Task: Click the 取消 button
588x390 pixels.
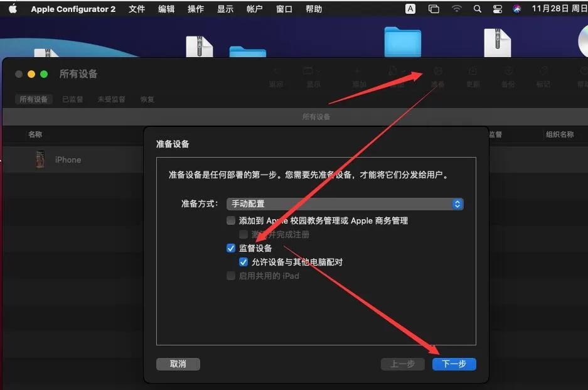Action: [x=178, y=364]
